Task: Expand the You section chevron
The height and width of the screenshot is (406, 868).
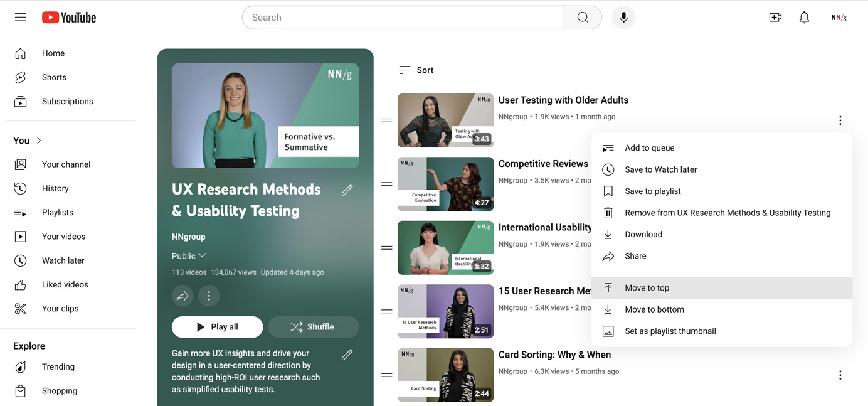Action: (39, 141)
